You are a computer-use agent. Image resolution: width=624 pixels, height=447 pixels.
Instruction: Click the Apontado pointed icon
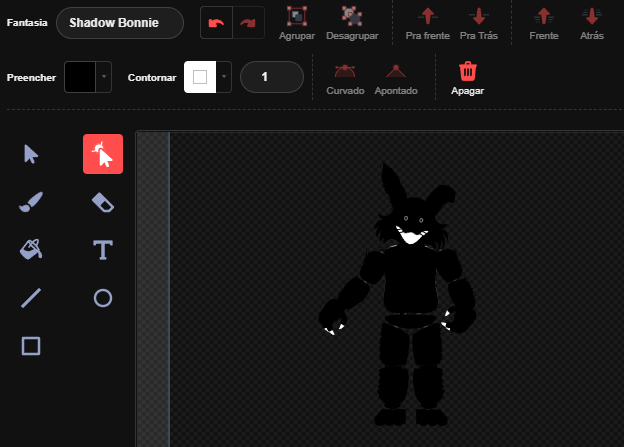coord(396,72)
